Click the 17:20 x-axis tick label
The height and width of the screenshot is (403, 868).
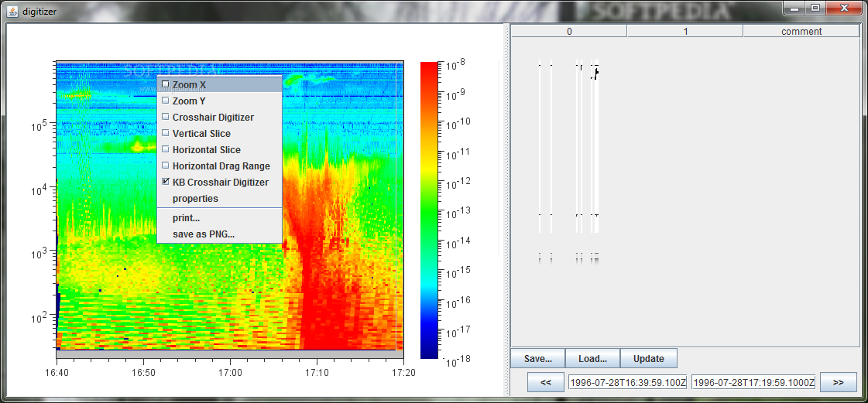click(403, 373)
